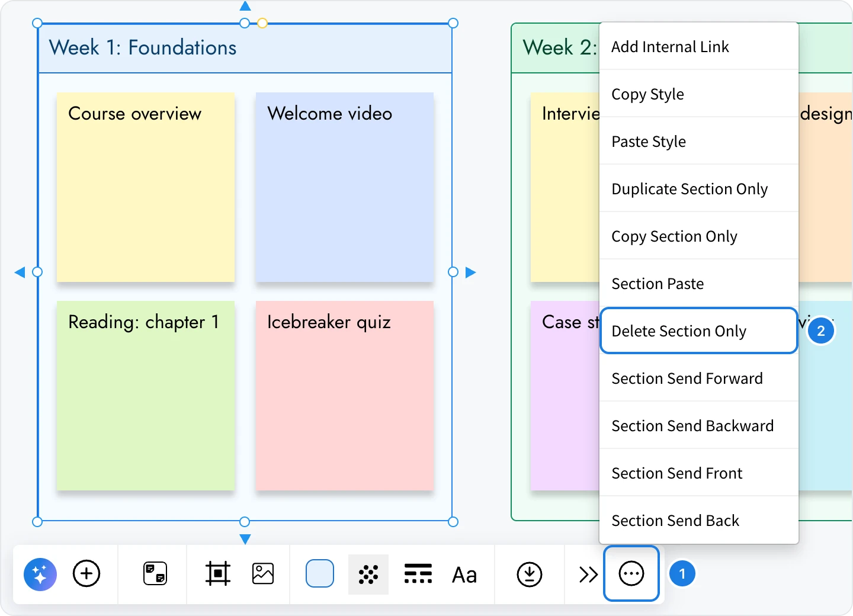Click the right arrow expand handle

click(471, 272)
